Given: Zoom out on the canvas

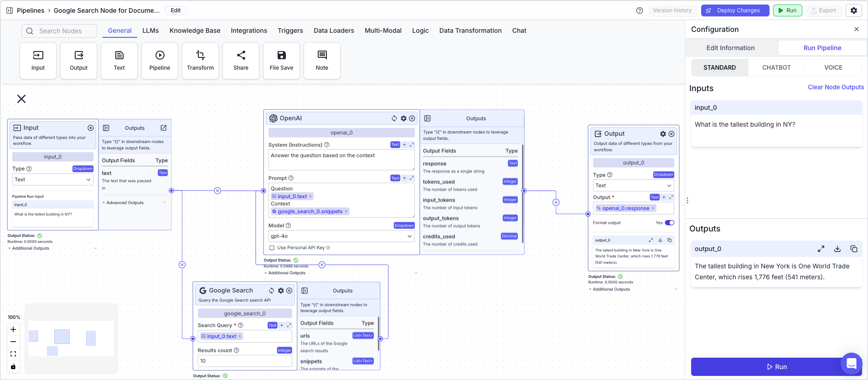Looking at the screenshot, I should [13, 342].
